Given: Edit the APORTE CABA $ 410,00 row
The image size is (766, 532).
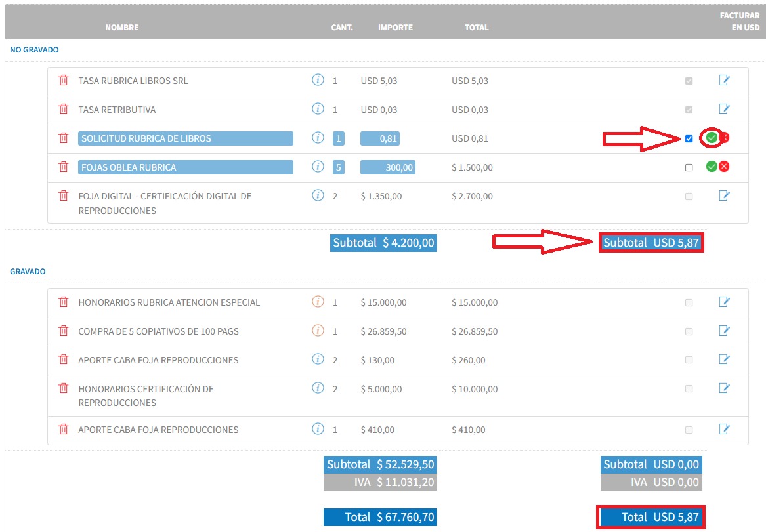Looking at the screenshot, I should click(x=724, y=429).
